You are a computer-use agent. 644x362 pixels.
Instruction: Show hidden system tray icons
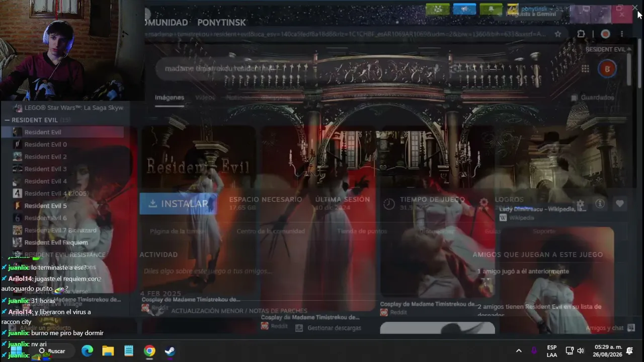[x=519, y=351]
